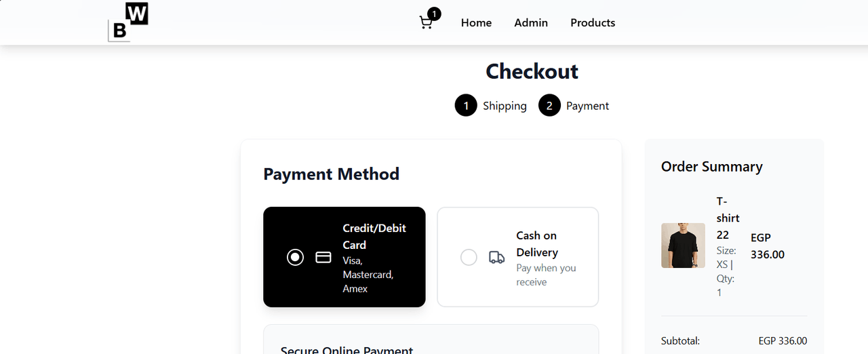Select the Credit/Debit Card radio button
This screenshot has height=354, width=868.
295,258
